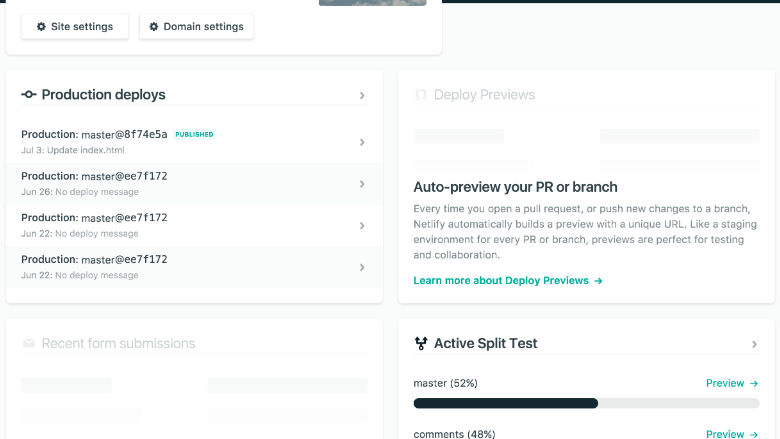Viewport: 780px width, 439px height.
Task: Click the Domain settings gear icon
Action: 154,27
